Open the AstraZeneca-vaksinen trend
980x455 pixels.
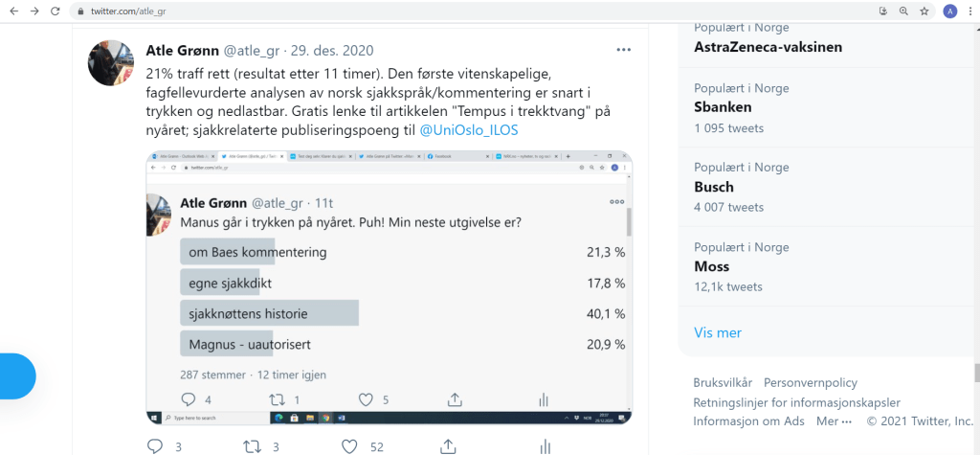[768, 47]
